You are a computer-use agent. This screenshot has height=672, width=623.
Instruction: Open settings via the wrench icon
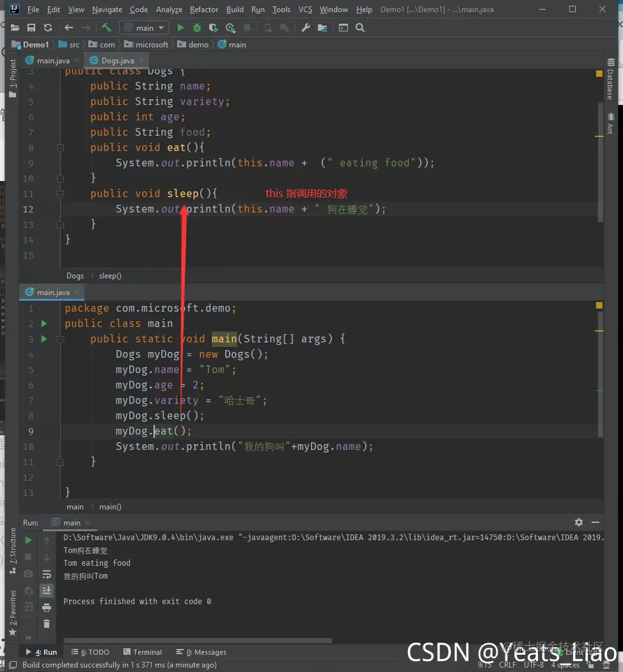pyautogui.click(x=306, y=28)
